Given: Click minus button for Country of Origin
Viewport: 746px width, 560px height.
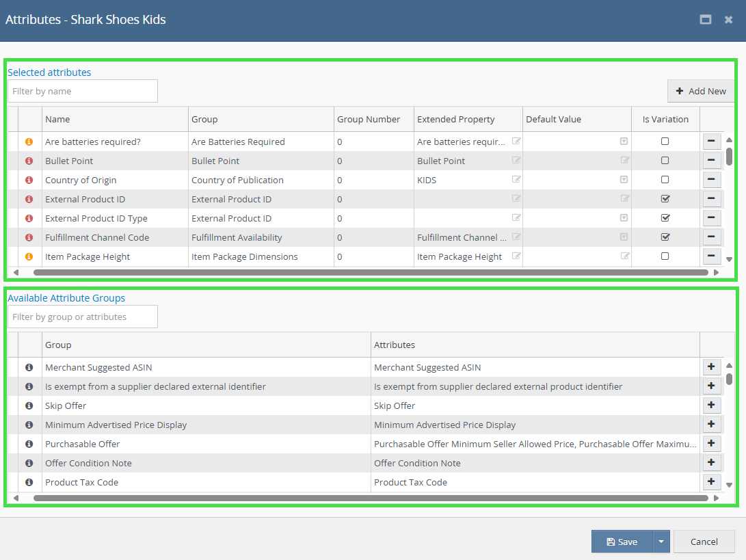Looking at the screenshot, I should (711, 180).
